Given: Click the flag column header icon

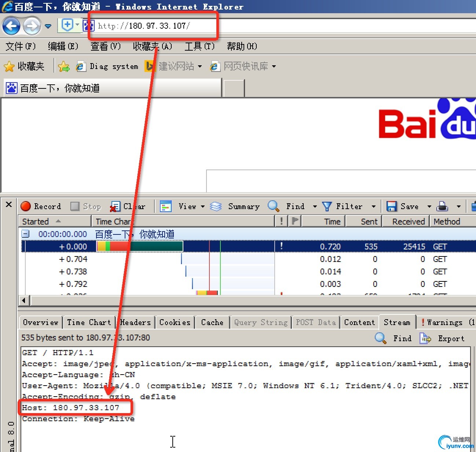Looking at the screenshot, I should [295, 221].
